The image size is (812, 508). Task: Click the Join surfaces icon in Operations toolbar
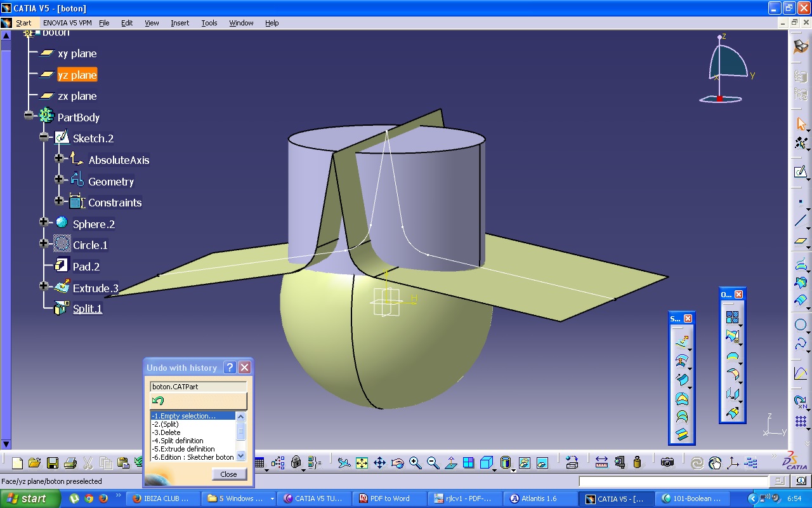click(732, 316)
